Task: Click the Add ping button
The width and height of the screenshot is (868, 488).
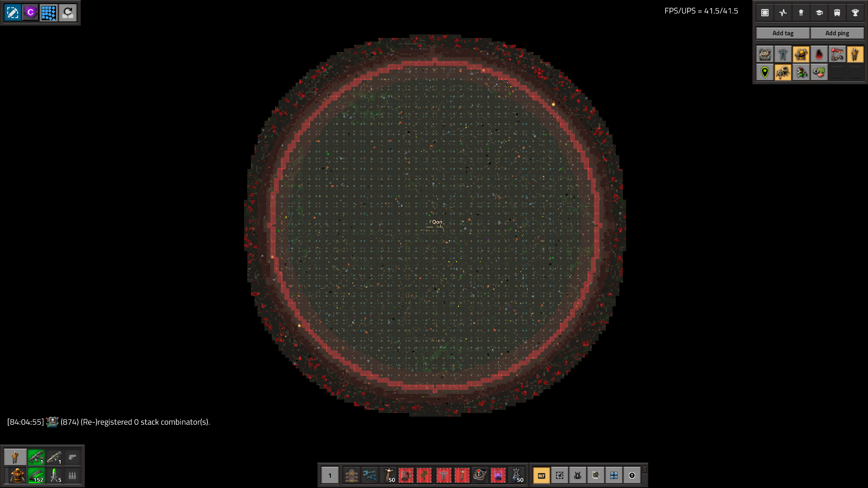Action: [837, 33]
